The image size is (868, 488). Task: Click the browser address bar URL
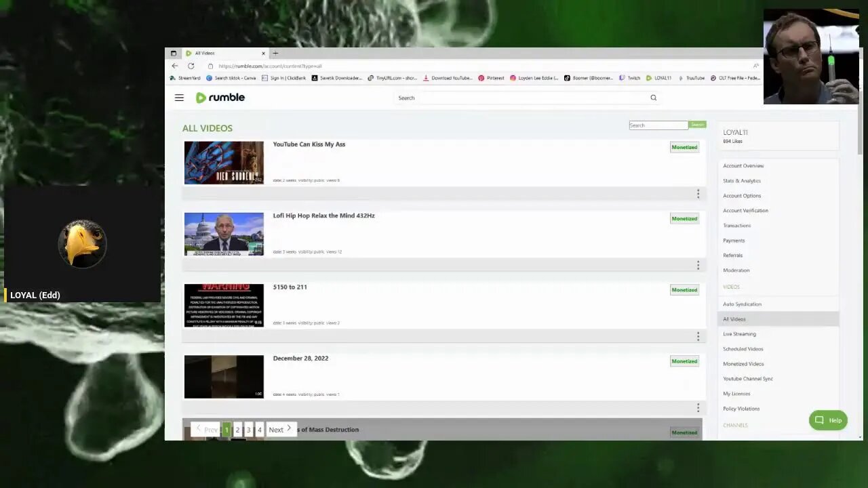(270, 66)
